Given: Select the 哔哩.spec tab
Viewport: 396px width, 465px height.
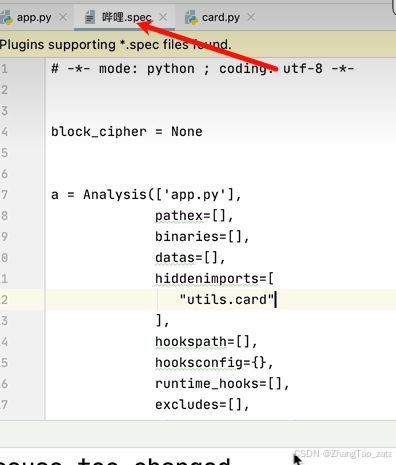Looking at the screenshot, I should (126, 17).
